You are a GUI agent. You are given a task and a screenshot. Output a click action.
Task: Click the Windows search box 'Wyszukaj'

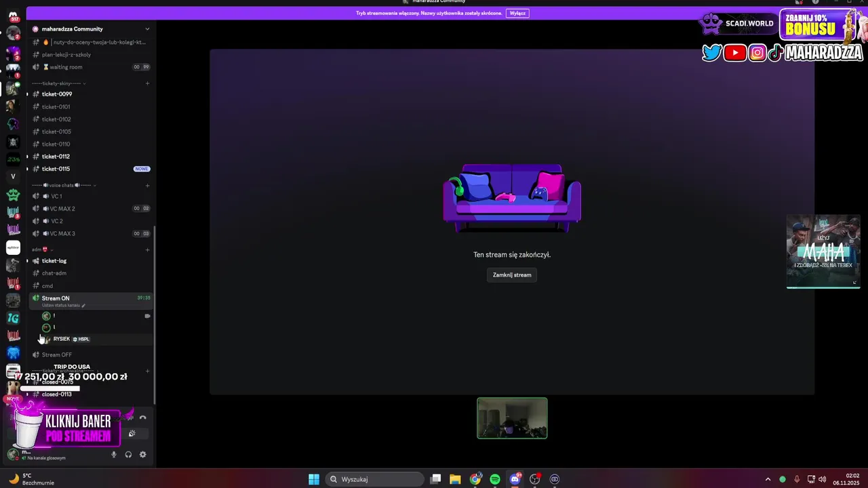[374, 479]
